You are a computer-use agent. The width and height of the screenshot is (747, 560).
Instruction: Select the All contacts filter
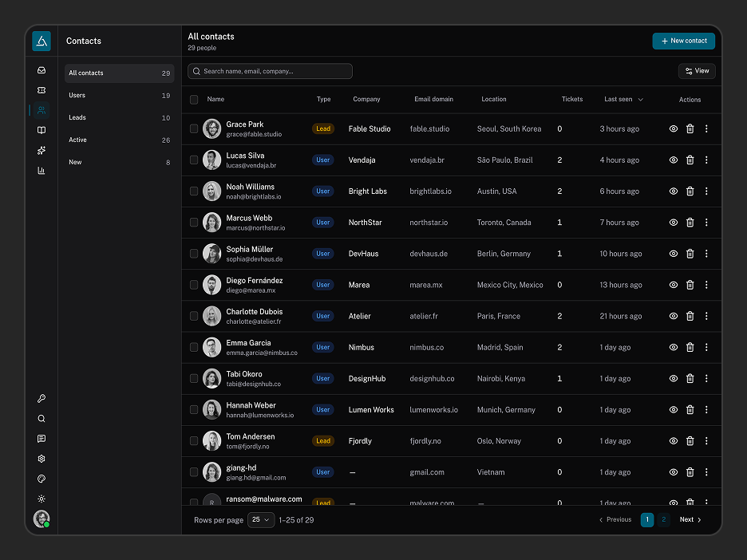120,73
